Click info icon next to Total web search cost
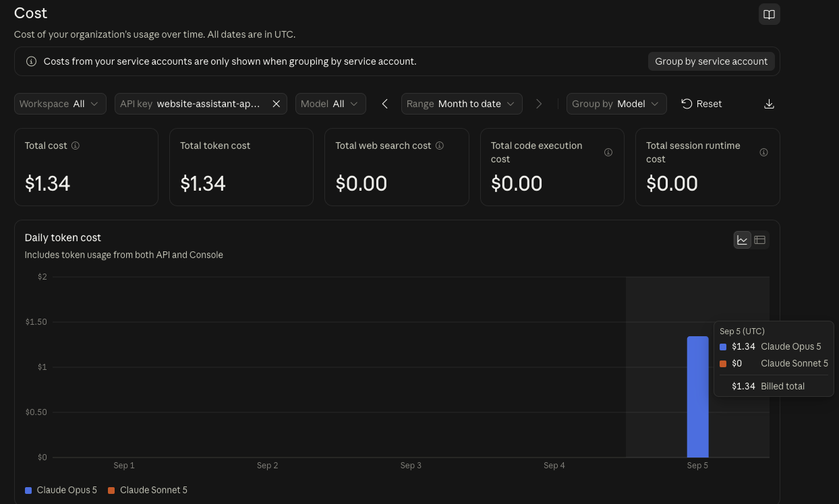 440,146
